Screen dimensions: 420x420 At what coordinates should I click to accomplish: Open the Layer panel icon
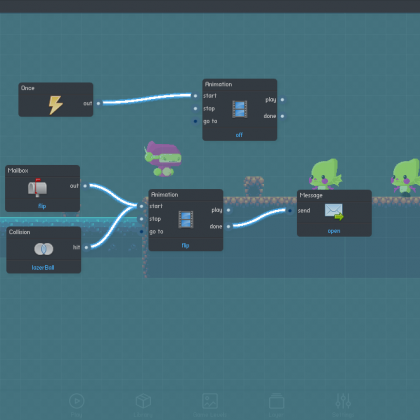[276, 401]
